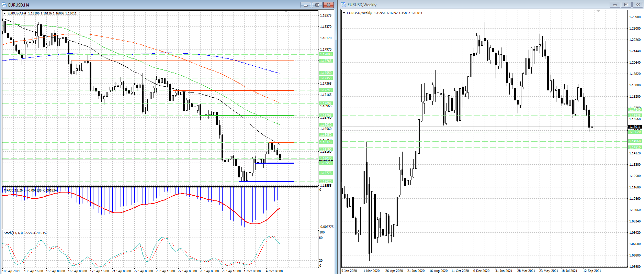This screenshot has width=644, height=274.
Task: Select the short orange line at 1.16320
Action: tap(282, 142)
